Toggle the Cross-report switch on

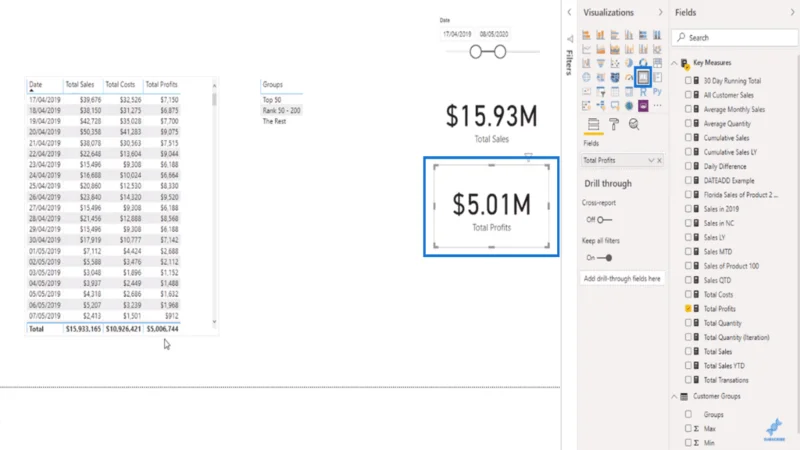(x=605, y=220)
